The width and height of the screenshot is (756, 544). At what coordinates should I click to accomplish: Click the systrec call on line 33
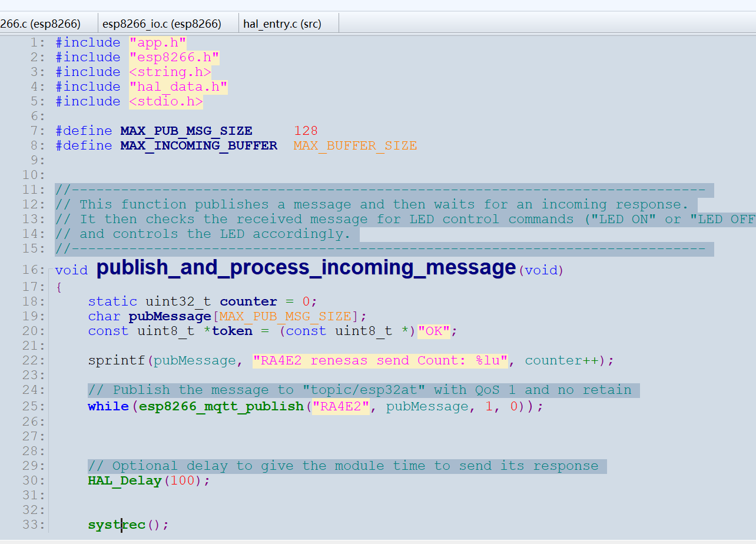pos(117,525)
